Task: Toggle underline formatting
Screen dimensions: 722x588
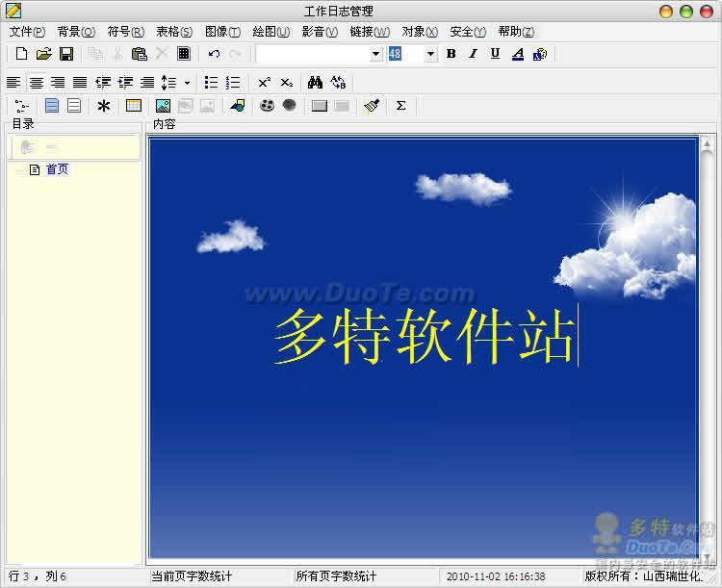Action: tap(495, 54)
